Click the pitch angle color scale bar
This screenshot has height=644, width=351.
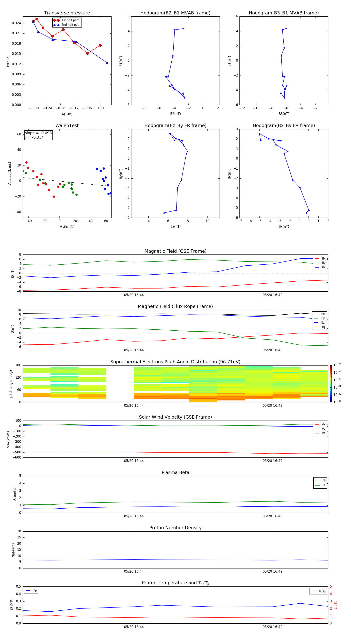point(331,384)
